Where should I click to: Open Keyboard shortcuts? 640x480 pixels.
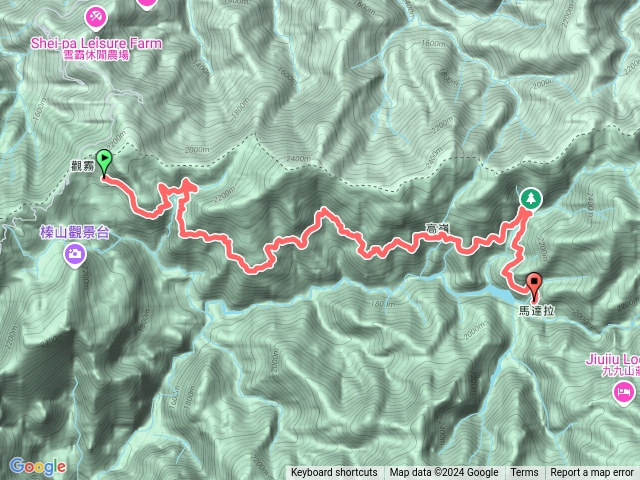334,473
